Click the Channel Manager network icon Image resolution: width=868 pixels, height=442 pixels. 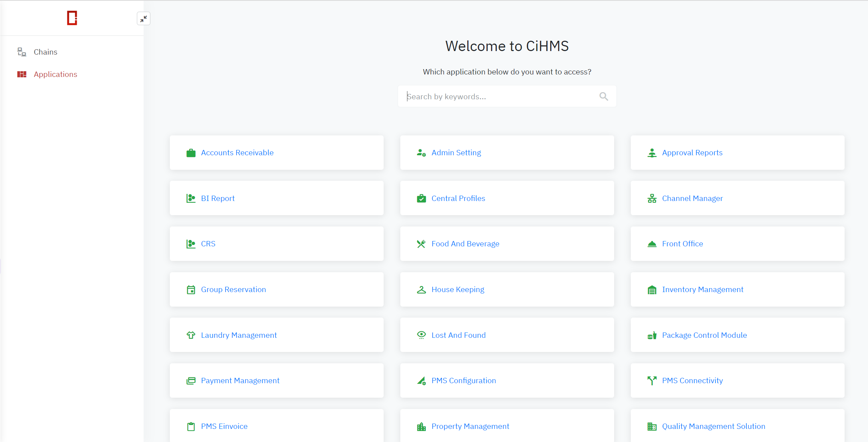652,198
